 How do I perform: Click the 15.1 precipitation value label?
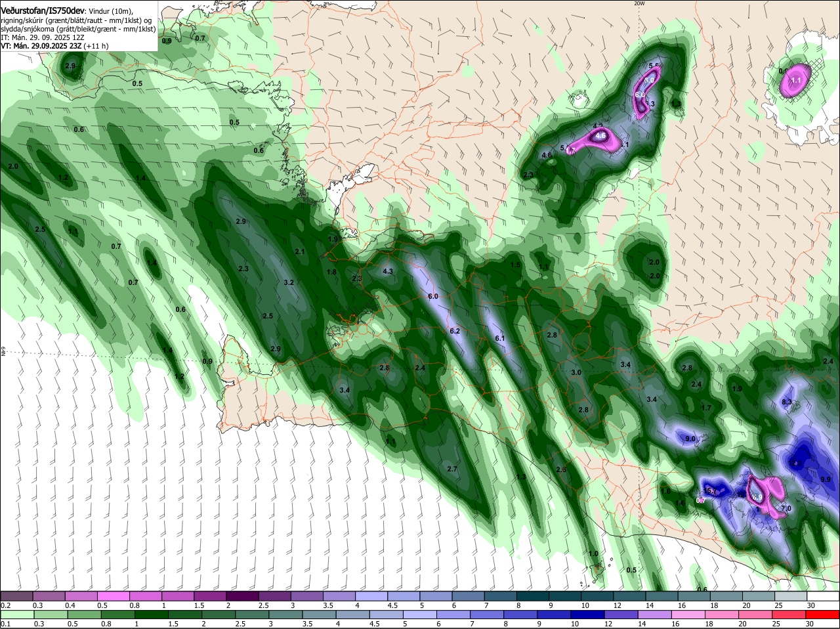(x=710, y=490)
